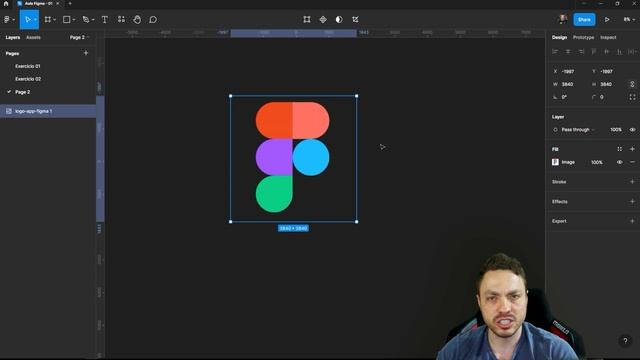Switch to the Design tab
Screen dimensions: 640x360
point(560,37)
